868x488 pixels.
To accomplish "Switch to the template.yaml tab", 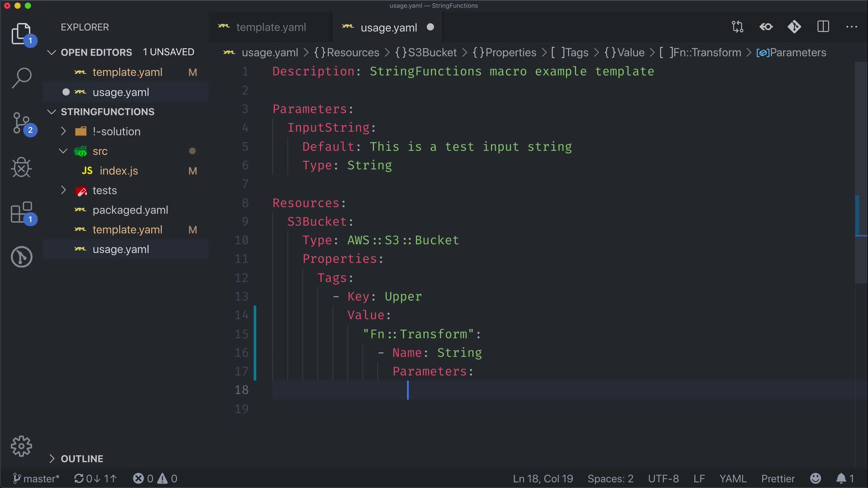I will coord(270,27).
